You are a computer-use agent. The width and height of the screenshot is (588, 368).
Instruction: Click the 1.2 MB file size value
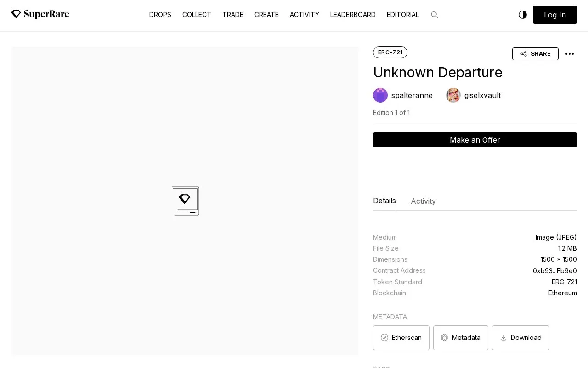(x=567, y=248)
